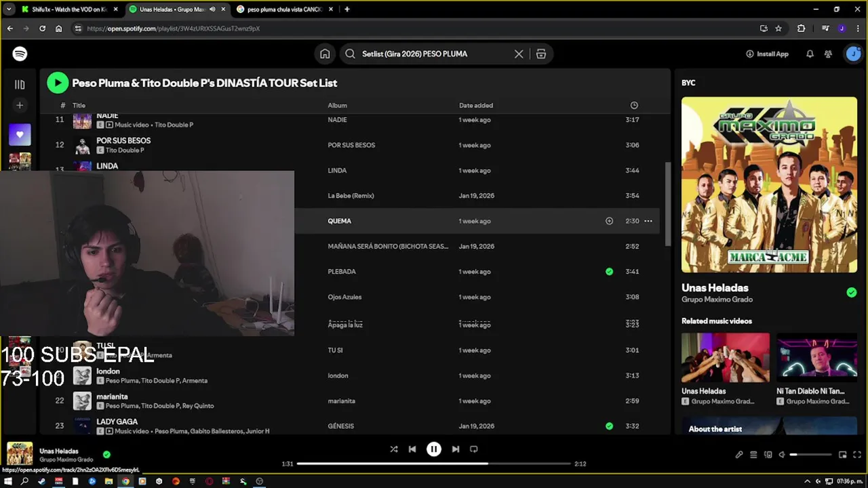Open a new Chrome tab

tap(347, 9)
